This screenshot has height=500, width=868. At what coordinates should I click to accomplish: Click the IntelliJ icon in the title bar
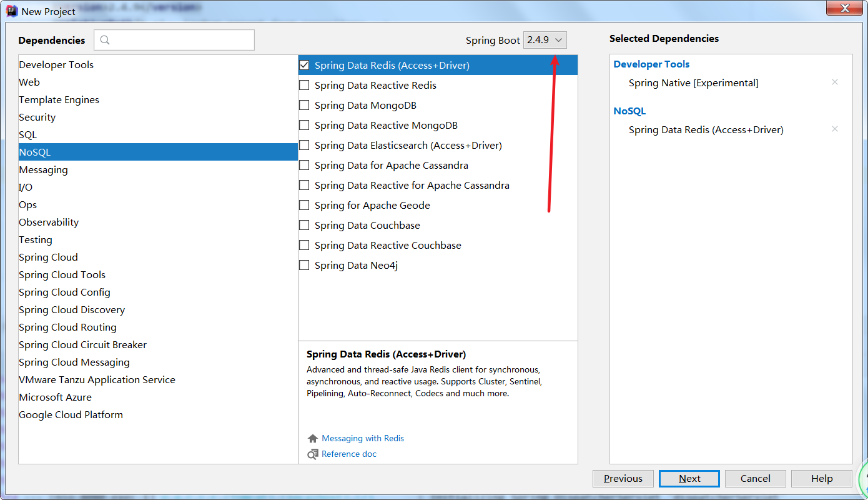point(11,11)
